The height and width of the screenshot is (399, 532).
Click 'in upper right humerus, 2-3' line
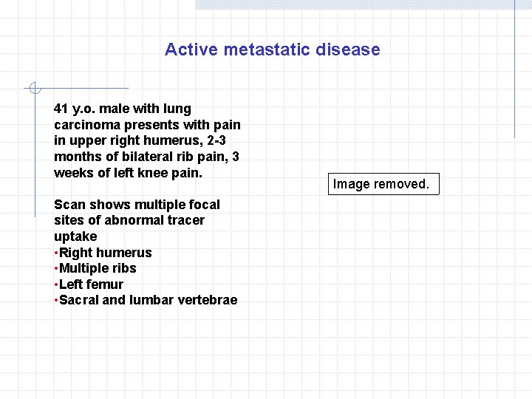click(140, 140)
